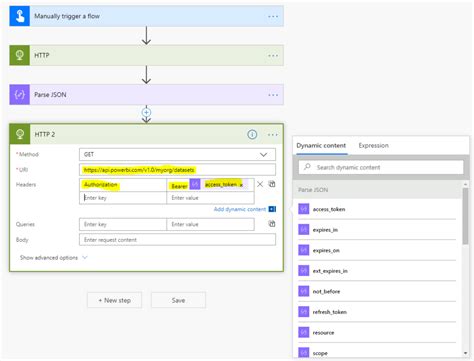The height and width of the screenshot is (361, 474).
Task: Click the Authorization header key field
Action: (x=123, y=185)
